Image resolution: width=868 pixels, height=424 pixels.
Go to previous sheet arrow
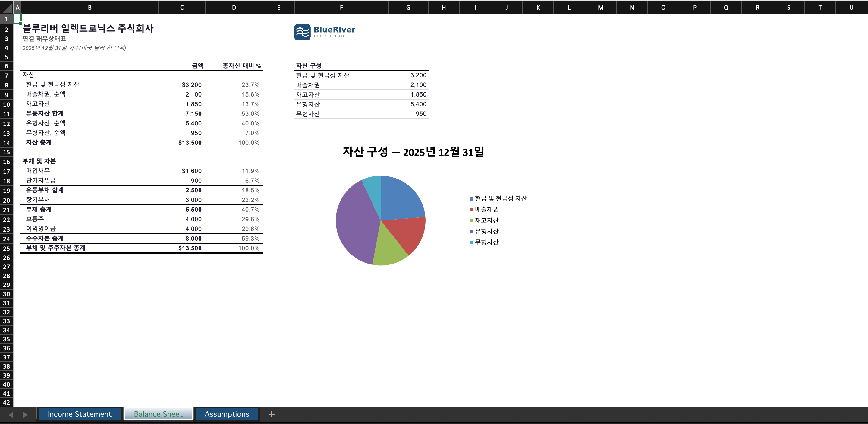[x=11, y=415]
